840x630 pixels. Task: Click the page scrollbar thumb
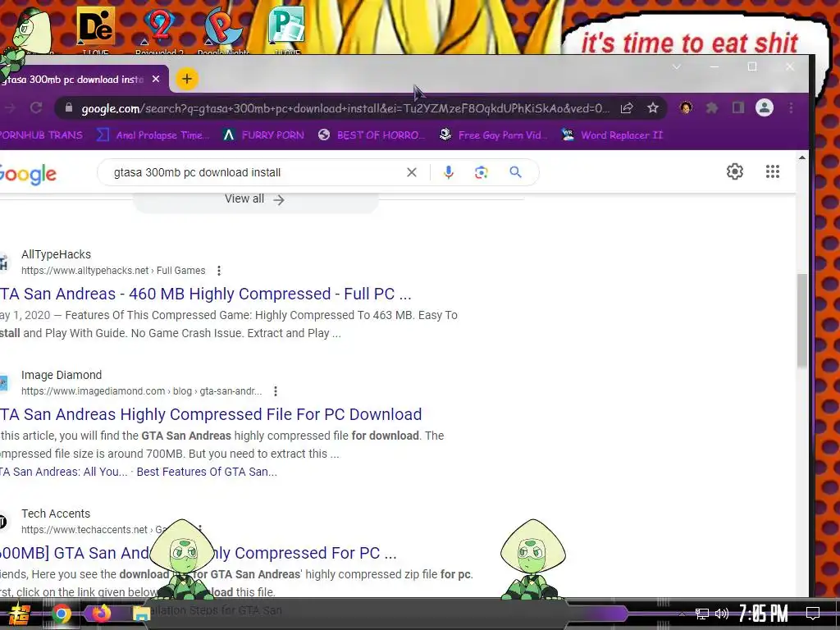801,321
